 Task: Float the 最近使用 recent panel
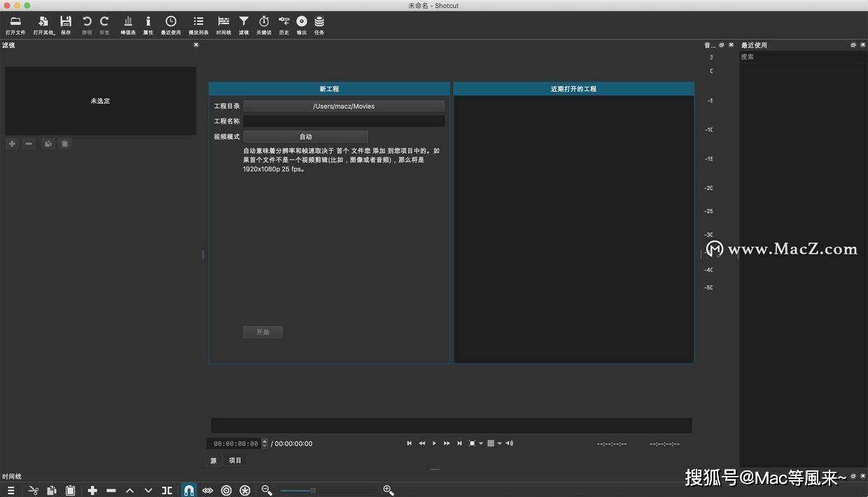pos(853,45)
